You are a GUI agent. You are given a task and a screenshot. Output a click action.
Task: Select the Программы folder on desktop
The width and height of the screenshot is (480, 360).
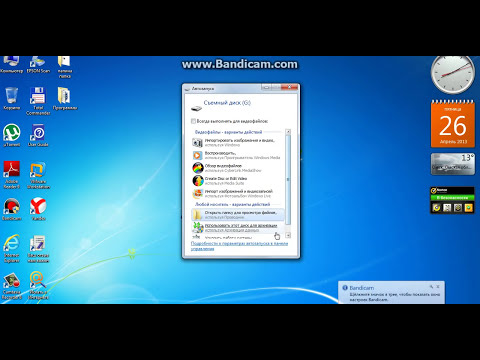point(65,99)
